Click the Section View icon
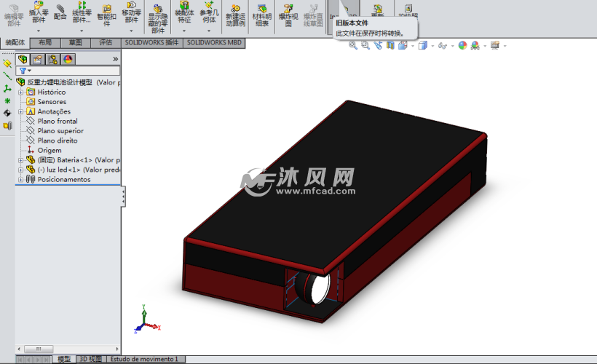The image size is (597, 364). [x=390, y=46]
